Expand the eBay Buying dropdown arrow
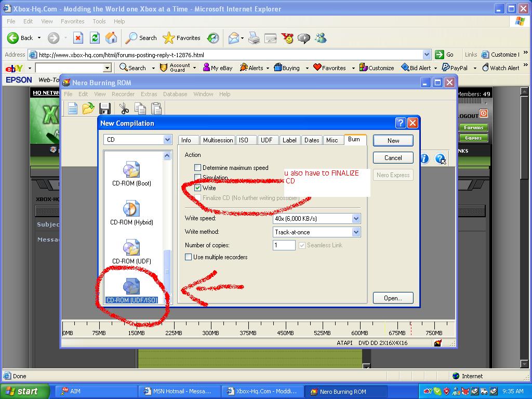The image size is (532, 399). click(307, 68)
